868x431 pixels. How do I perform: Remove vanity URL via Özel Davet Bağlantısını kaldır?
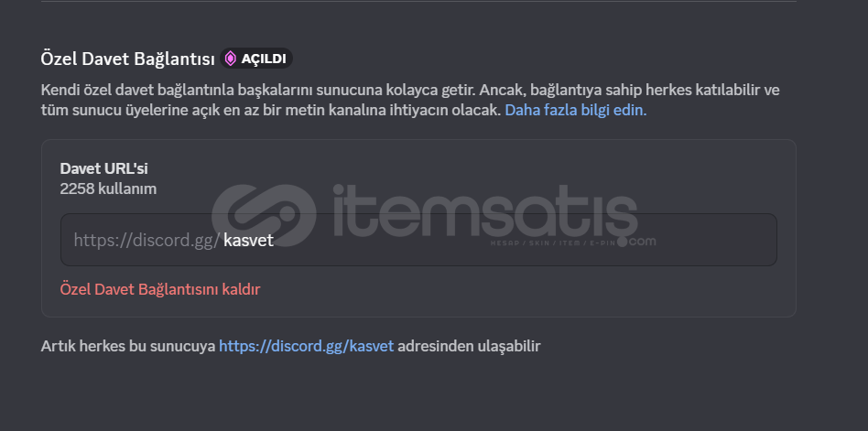coord(160,289)
